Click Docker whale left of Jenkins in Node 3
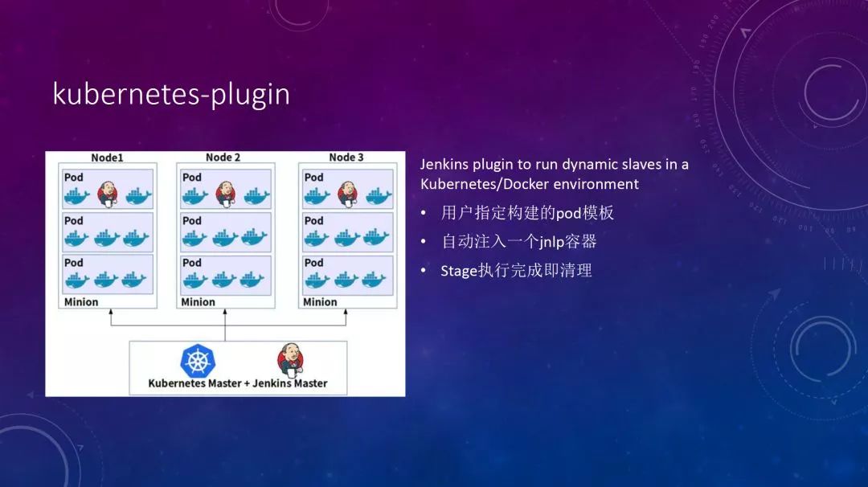Image resolution: width=868 pixels, height=487 pixels. tap(317, 195)
